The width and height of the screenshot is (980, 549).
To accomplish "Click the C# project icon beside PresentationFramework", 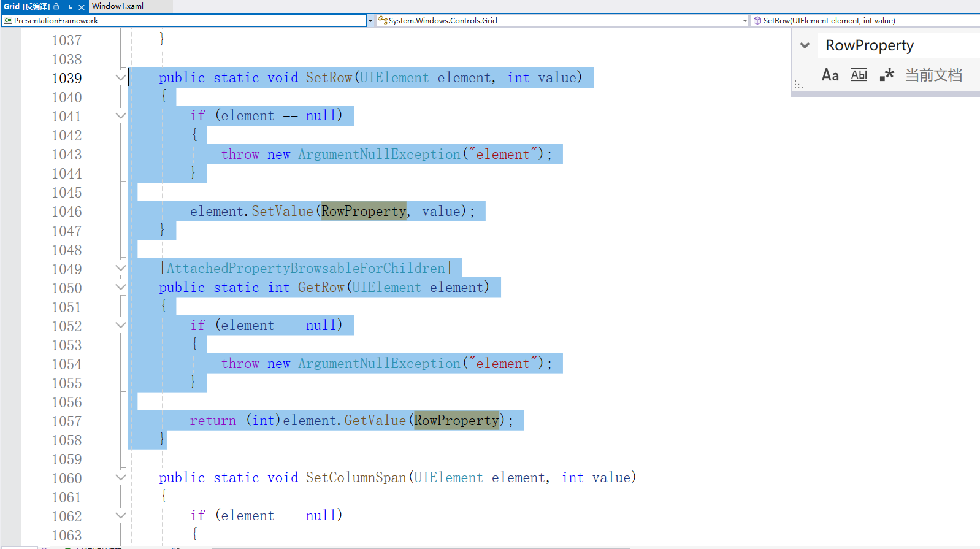I will pos(8,21).
